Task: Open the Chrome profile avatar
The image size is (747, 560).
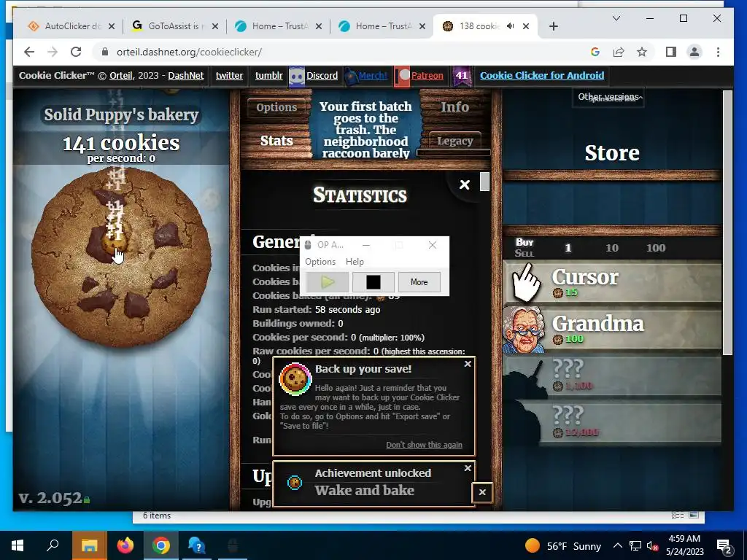Action: [694, 52]
